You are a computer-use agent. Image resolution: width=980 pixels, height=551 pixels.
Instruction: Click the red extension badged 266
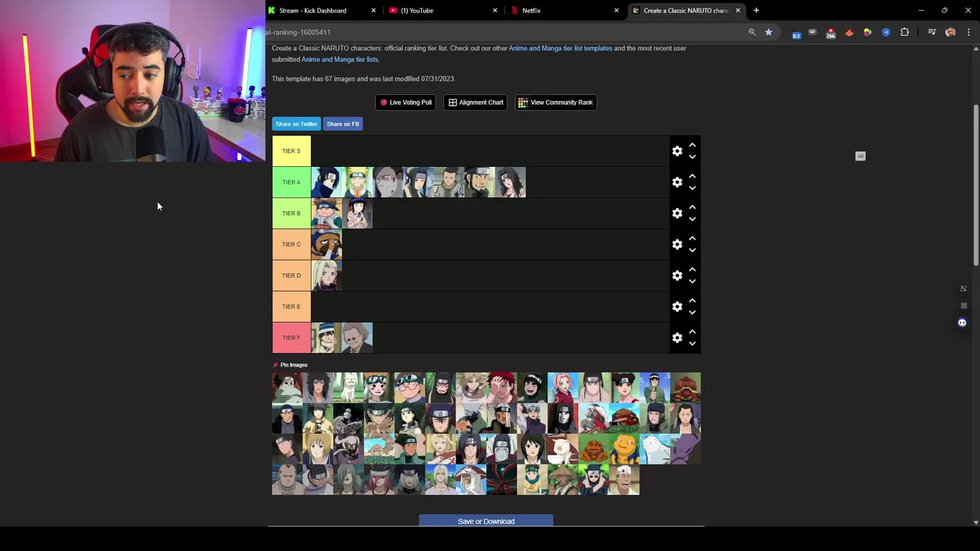(x=831, y=33)
